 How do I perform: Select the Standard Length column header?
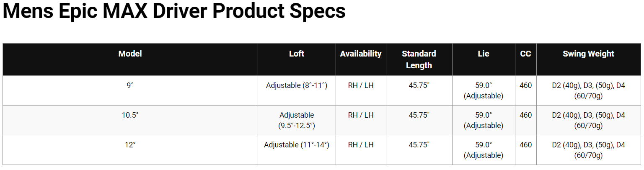[419, 59]
